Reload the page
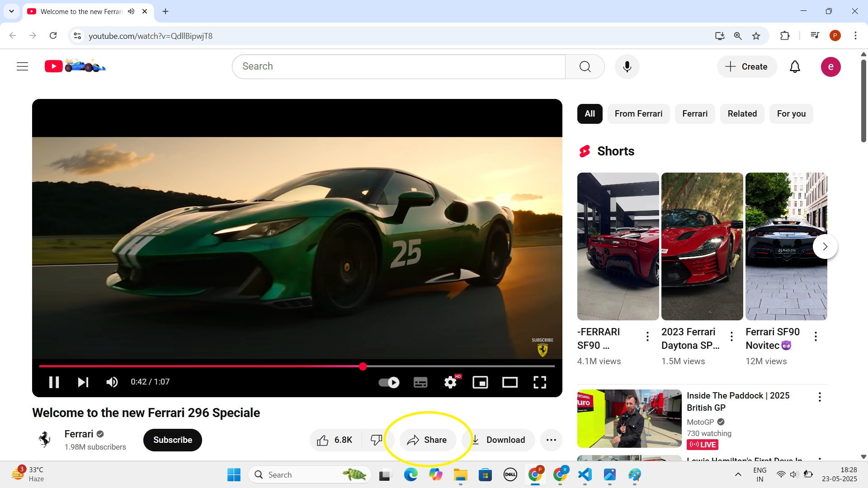The height and width of the screenshot is (488, 868). [53, 36]
